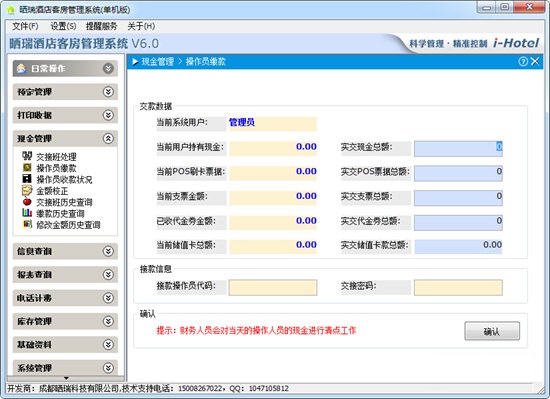Minimize the window

[486, 7]
